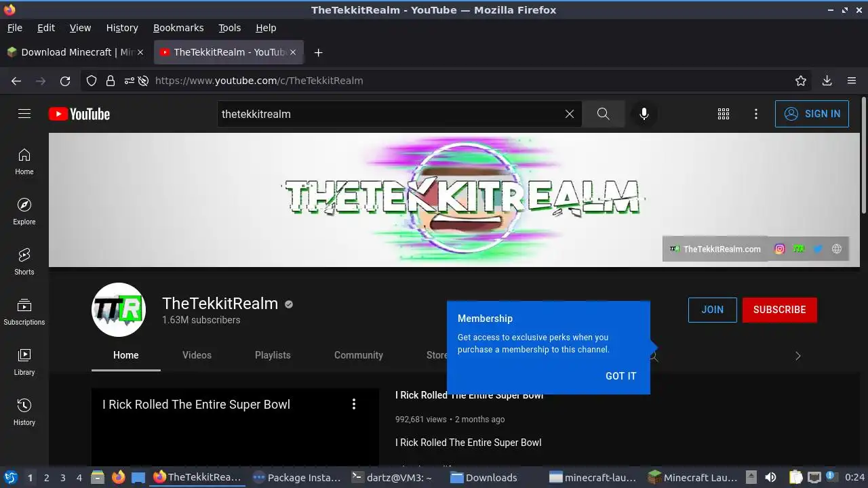Switch to the Download Minecraft tab
The width and height of the screenshot is (868, 488).
click(x=76, y=52)
